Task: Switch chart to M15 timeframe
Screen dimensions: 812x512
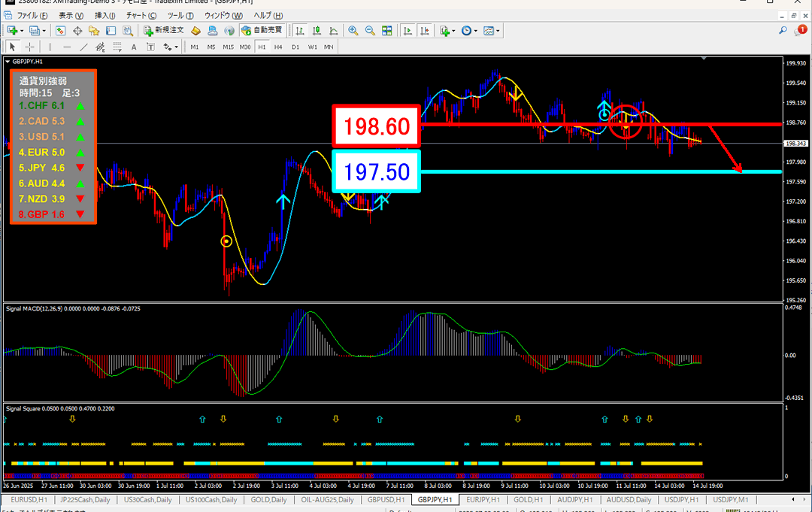Action: (228, 47)
